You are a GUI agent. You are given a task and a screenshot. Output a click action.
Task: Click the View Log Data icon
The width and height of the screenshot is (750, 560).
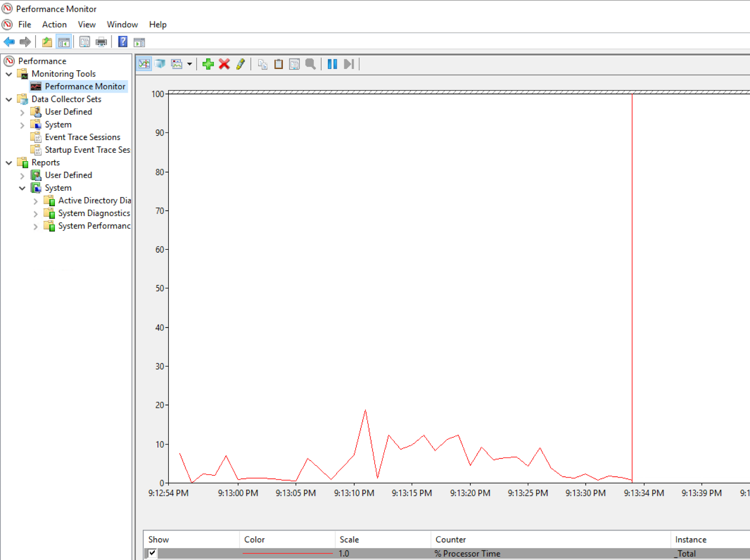(x=160, y=64)
